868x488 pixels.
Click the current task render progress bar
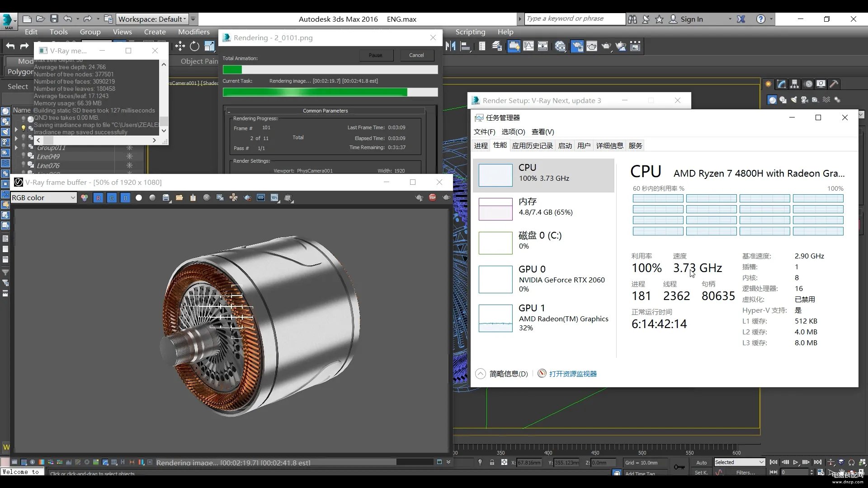coord(330,92)
